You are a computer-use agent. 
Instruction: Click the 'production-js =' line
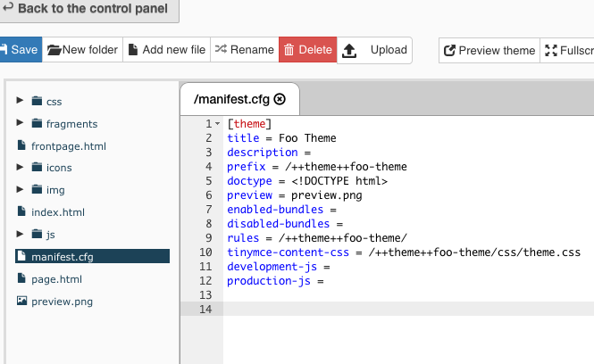coord(275,281)
